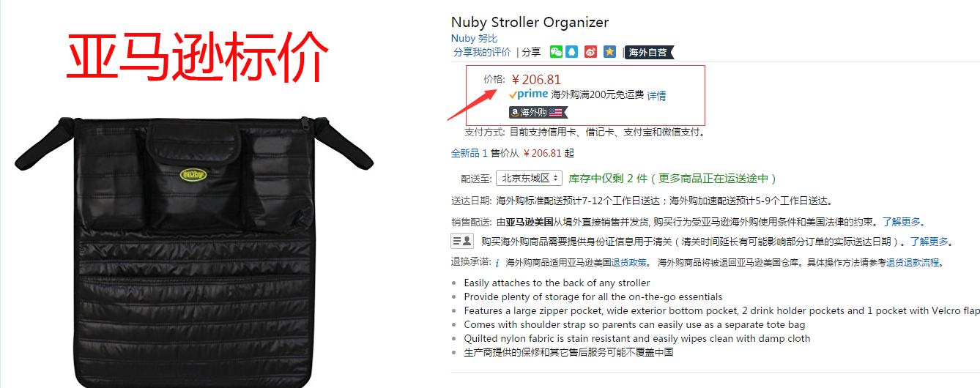
Task: Click the 海外购 flag badge
Action: click(x=538, y=112)
